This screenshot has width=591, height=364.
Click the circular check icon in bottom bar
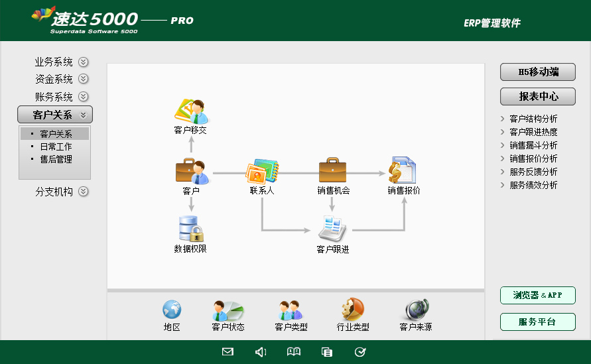coord(360,352)
